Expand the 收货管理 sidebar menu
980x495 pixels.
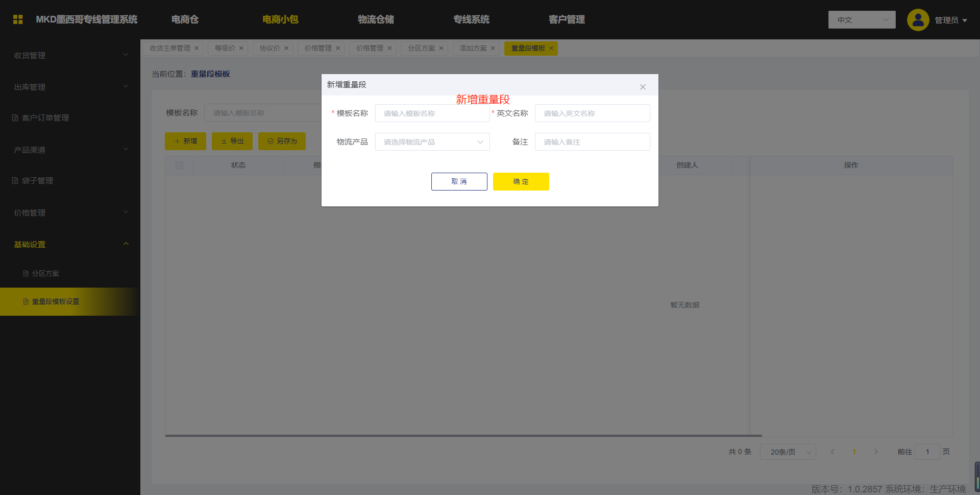click(70, 55)
